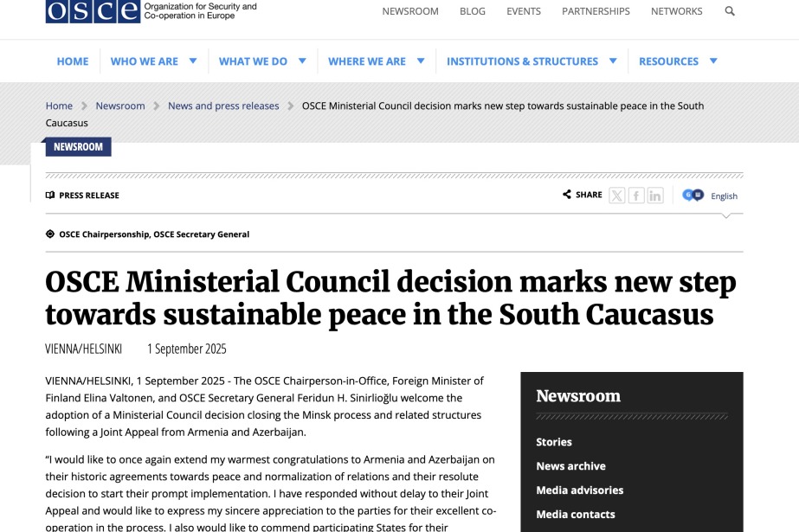The image size is (799, 532).
Task: Click the SHARE label text
Action: [x=589, y=195]
